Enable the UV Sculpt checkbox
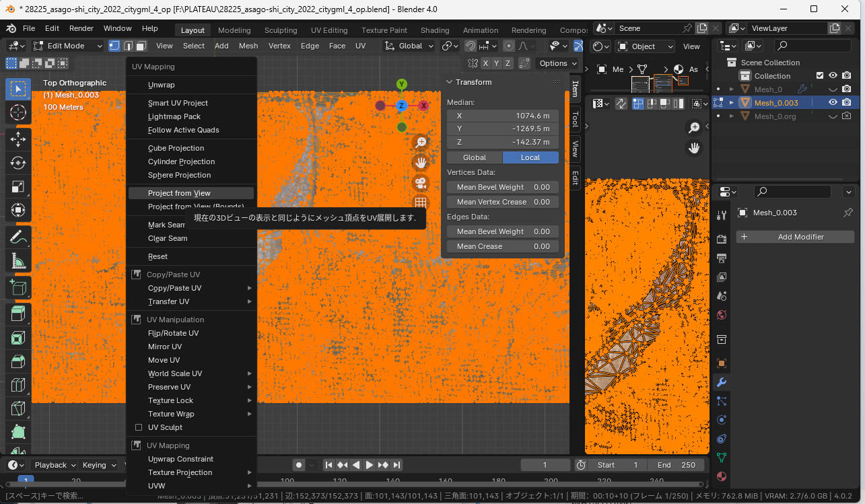 tap(139, 427)
